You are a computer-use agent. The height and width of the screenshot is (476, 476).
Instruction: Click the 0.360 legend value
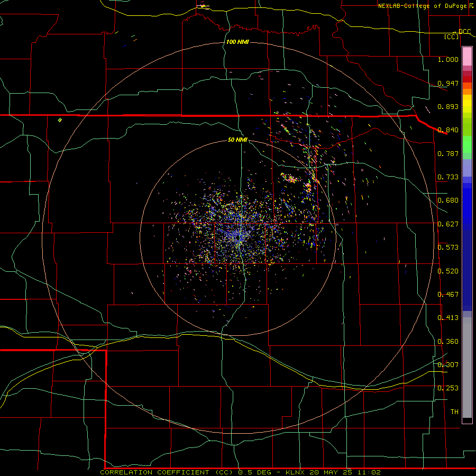pos(448,342)
